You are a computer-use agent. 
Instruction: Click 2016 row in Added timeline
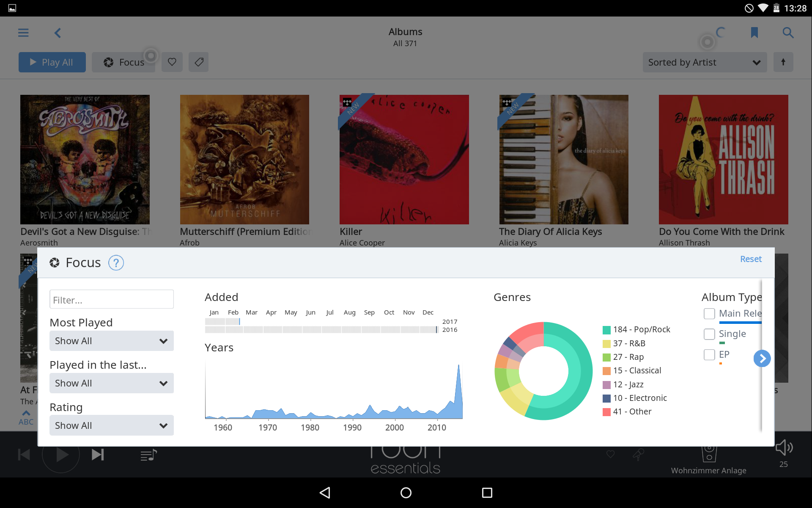[322, 330]
